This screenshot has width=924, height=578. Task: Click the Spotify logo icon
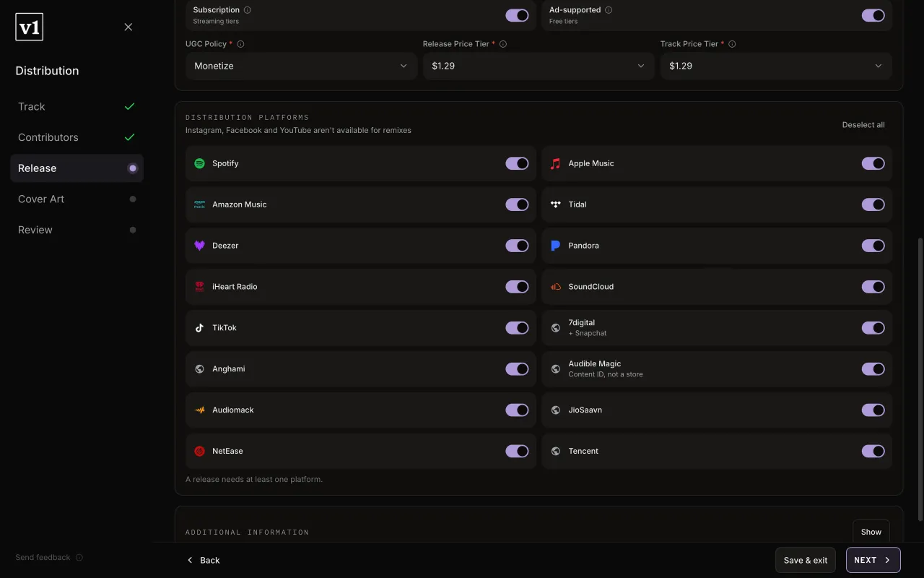pos(200,163)
